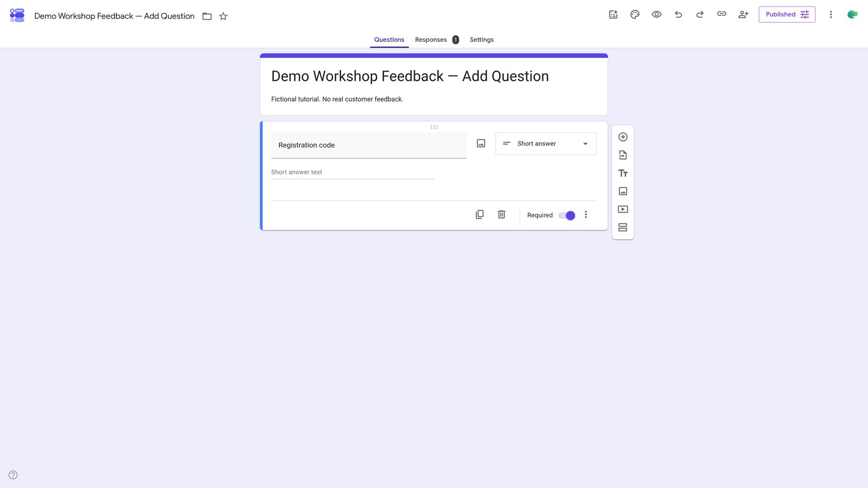Delete the Registration code question
This screenshot has width=868, height=488.
coord(502,215)
